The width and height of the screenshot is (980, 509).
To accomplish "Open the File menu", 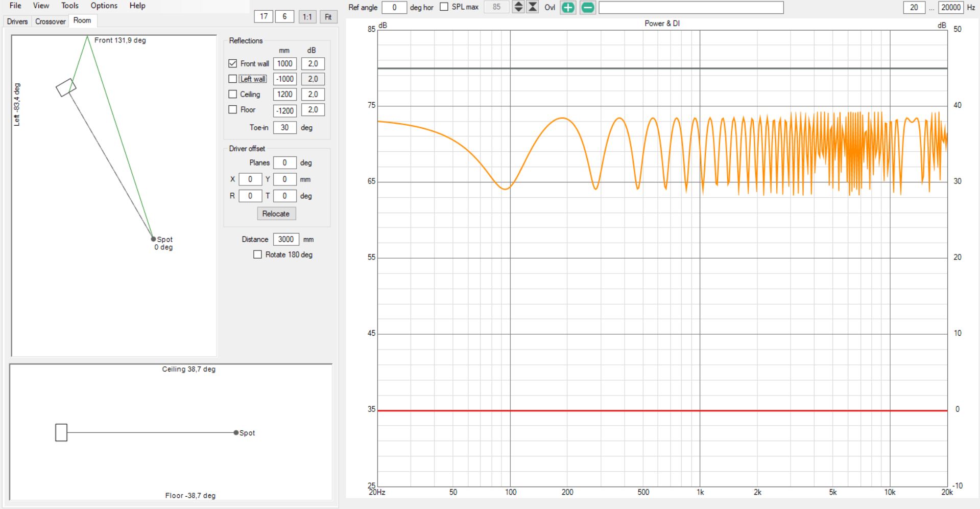I will [x=15, y=6].
